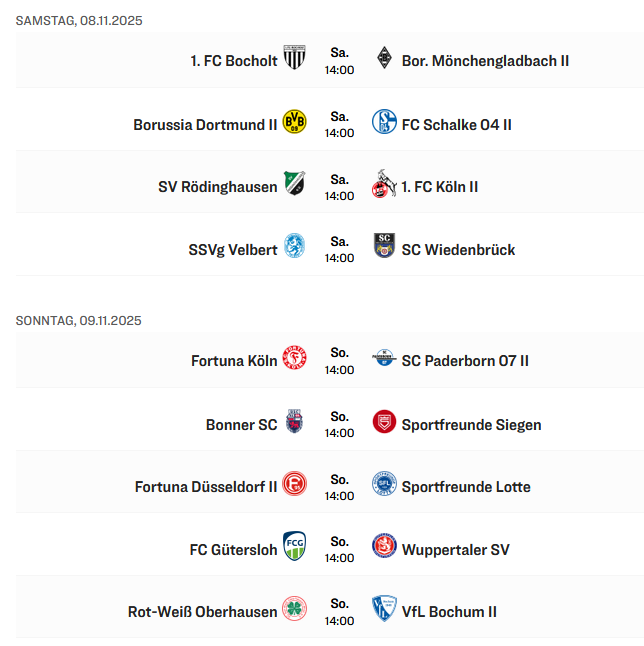Open the Sportfreunde Lotte team link
Screen dimensions: 644x646
click(x=466, y=487)
